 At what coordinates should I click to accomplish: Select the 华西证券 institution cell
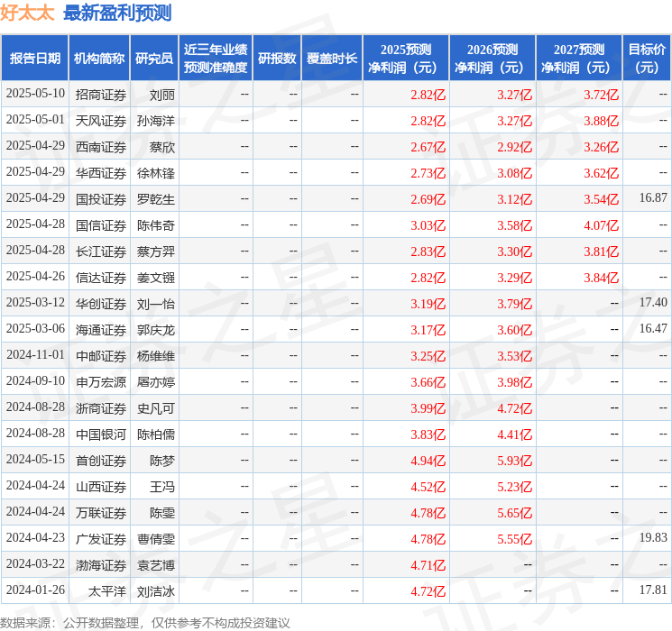pos(101,173)
